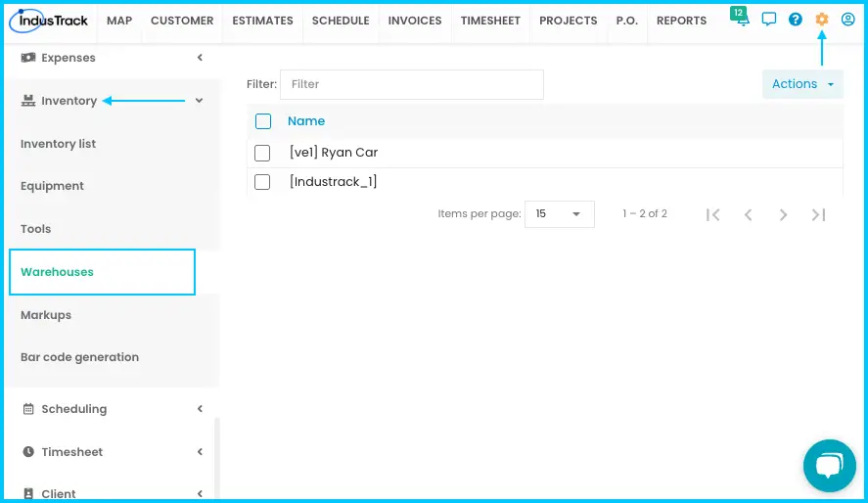The height and width of the screenshot is (503, 868).
Task: Sort by the Name column header
Action: (306, 121)
